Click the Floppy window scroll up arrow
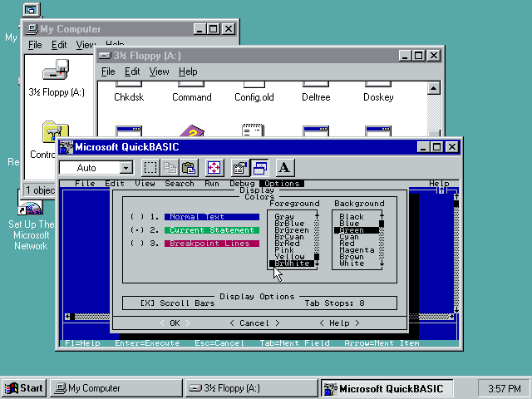The width and height of the screenshot is (532, 399). pyautogui.click(x=433, y=88)
